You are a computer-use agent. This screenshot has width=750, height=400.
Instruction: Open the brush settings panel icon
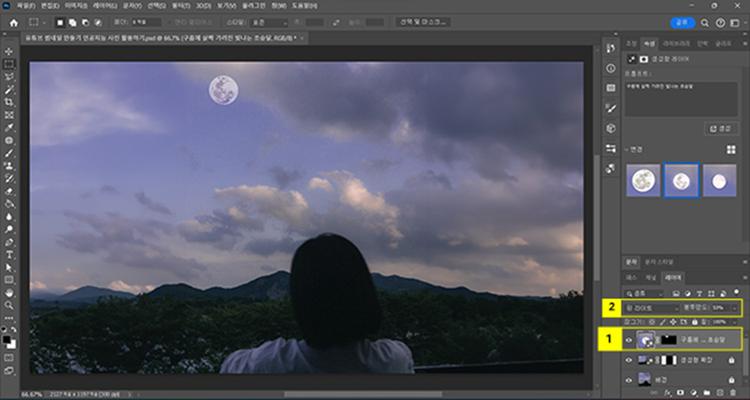coord(610,108)
